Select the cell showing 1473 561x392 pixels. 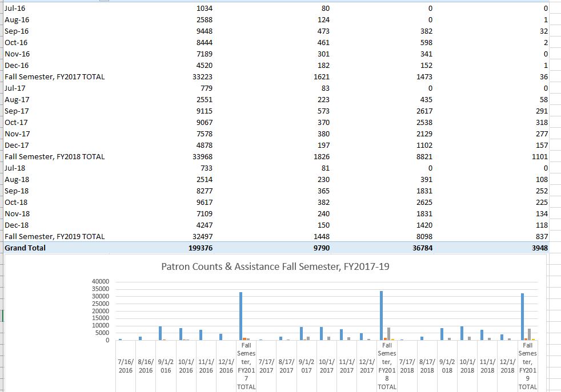(424, 77)
